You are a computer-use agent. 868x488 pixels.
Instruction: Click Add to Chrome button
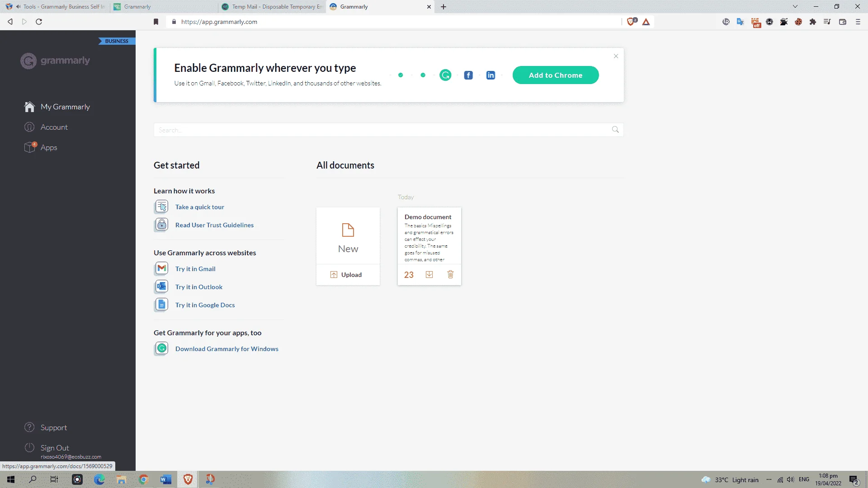click(556, 75)
